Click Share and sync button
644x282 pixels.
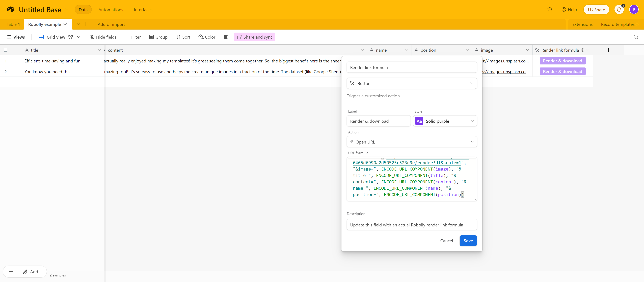click(x=255, y=37)
